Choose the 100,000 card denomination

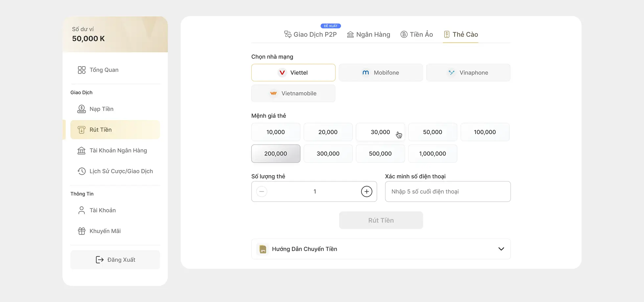[x=485, y=132]
